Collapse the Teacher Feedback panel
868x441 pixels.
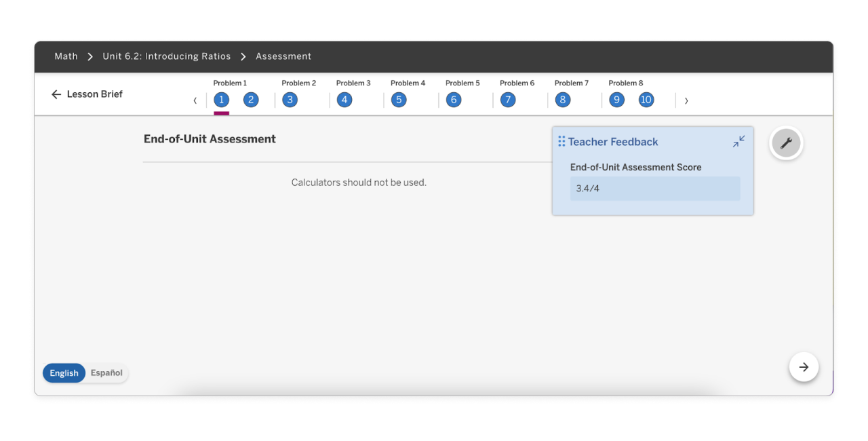(x=738, y=141)
